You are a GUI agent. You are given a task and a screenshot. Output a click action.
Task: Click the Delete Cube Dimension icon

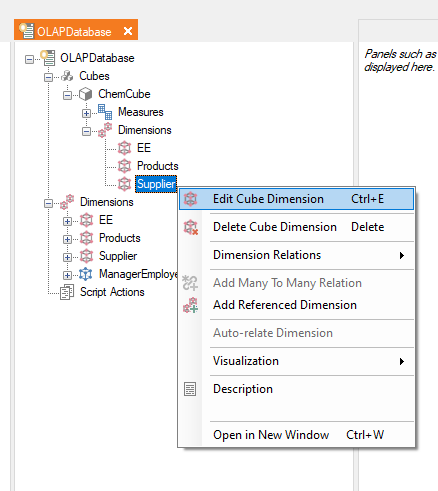point(191,227)
